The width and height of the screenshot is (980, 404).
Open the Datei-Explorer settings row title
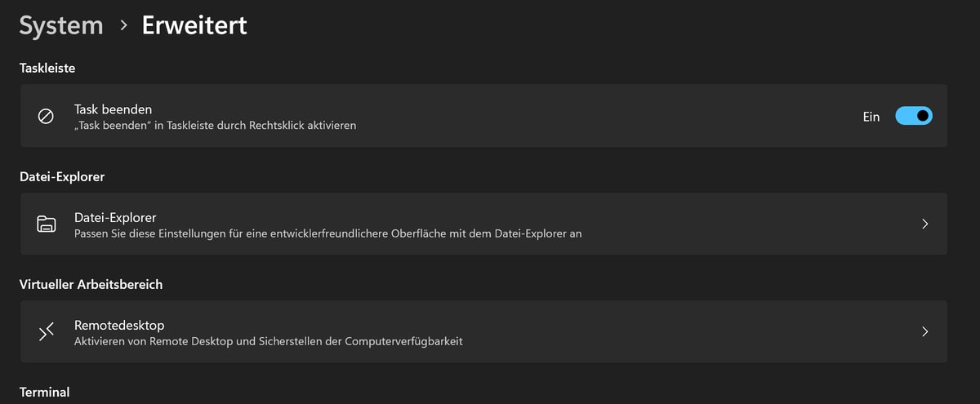(115, 217)
